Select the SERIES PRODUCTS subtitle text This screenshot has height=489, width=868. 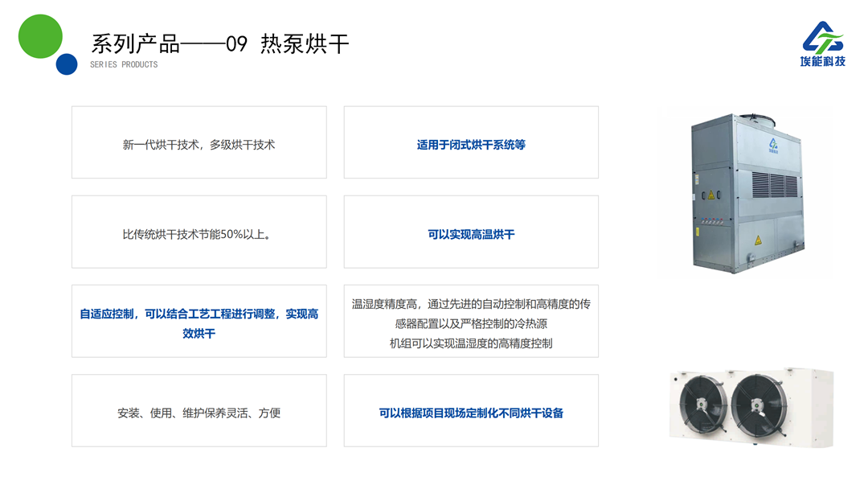124,64
